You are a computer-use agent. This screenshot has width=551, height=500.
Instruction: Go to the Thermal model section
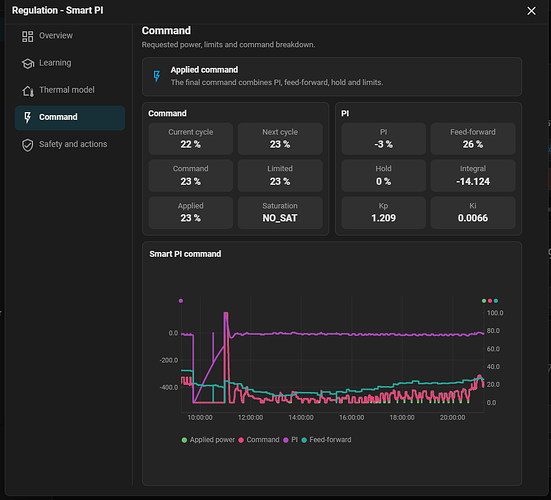pyautogui.click(x=70, y=91)
